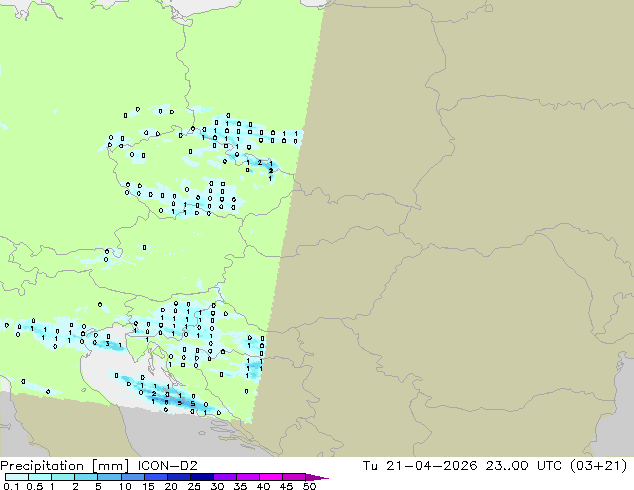Select the magenta swatch between 40 and 45
The image size is (634, 490).
[x=271, y=477]
